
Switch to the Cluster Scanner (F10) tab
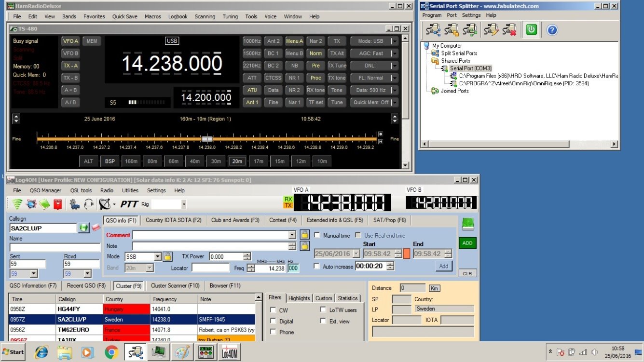pos(175,286)
